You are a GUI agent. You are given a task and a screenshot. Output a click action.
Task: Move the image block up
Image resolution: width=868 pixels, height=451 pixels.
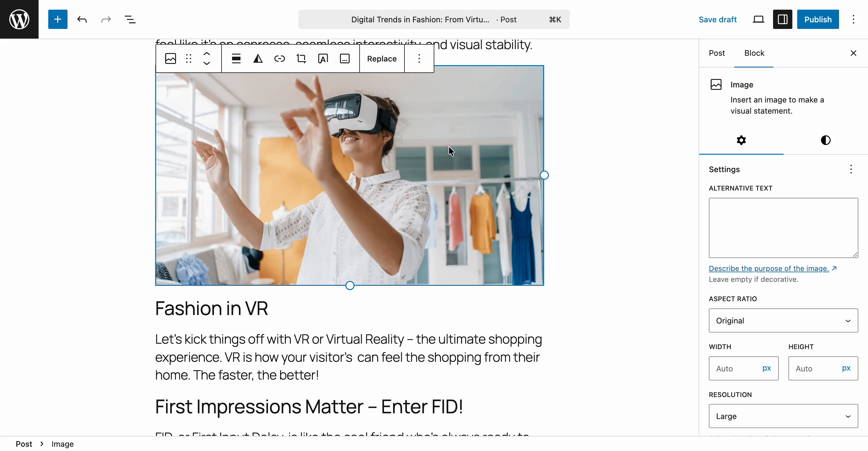click(x=207, y=54)
